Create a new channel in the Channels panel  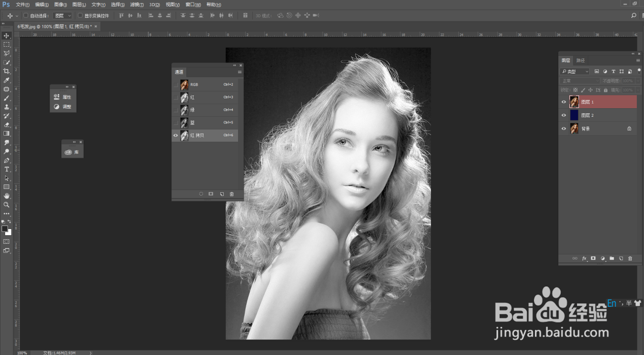click(x=222, y=194)
